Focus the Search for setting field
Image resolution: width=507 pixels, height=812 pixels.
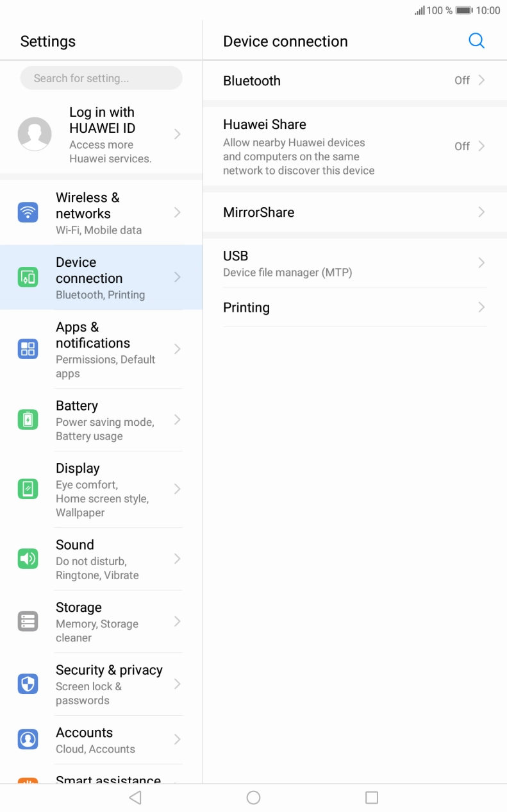pos(101,78)
